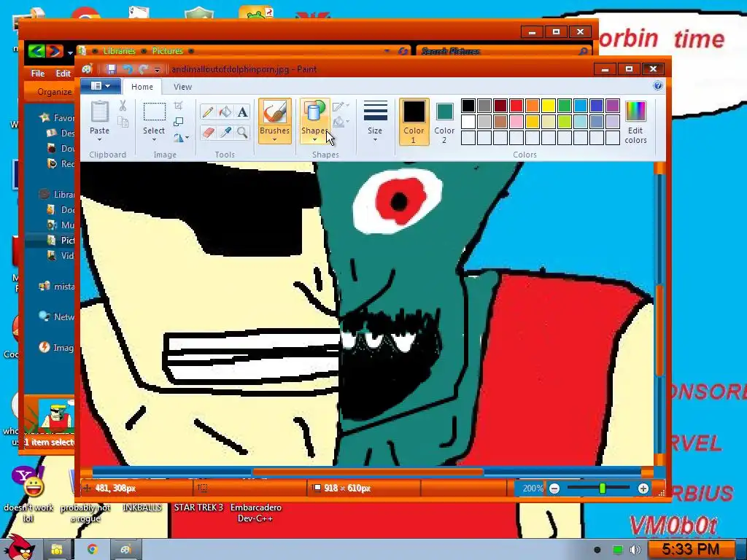The height and width of the screenshot is (560, 747).
Task: Click the Cut scissors icon
Action: 123,106
